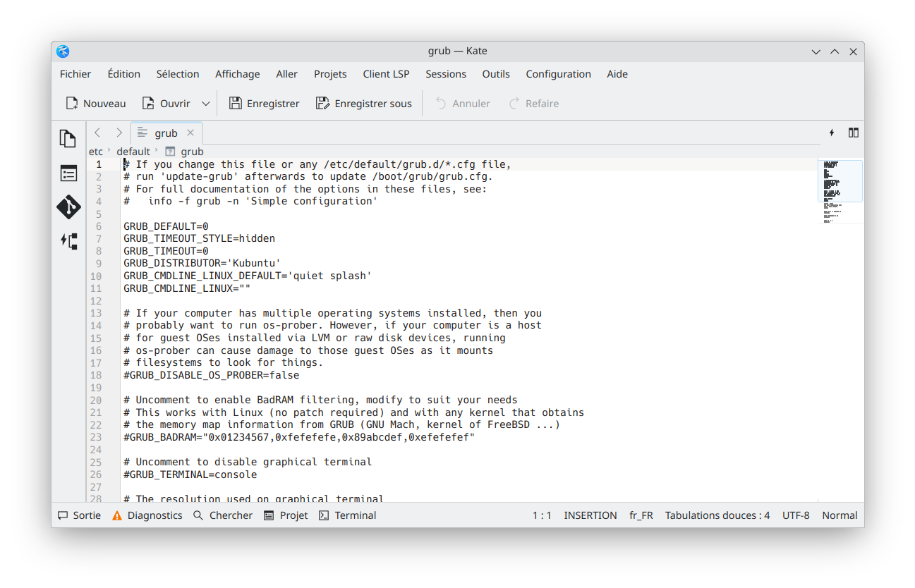Open the Fichier menu

pos(75,74)
